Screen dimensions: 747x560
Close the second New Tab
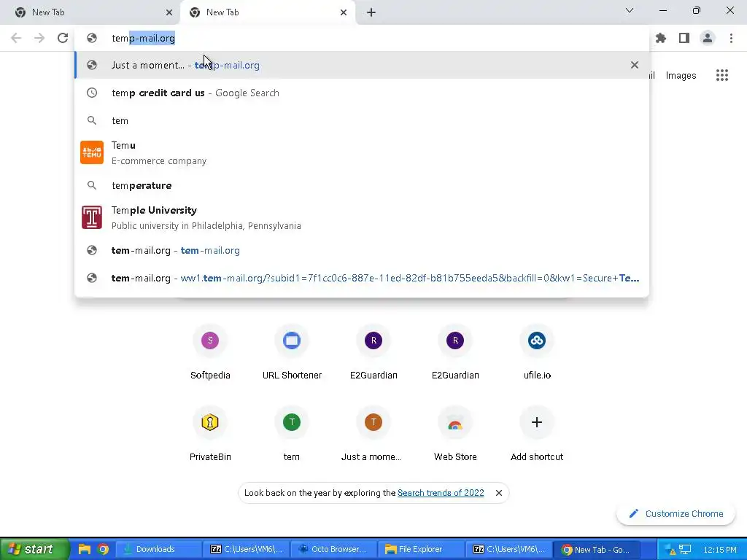pos(344,12)
